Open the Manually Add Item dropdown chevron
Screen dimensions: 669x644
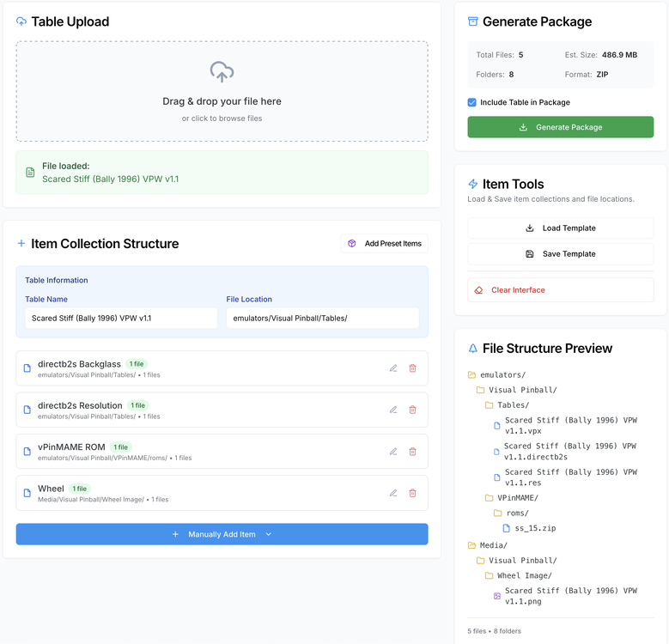tap(268, 534)
